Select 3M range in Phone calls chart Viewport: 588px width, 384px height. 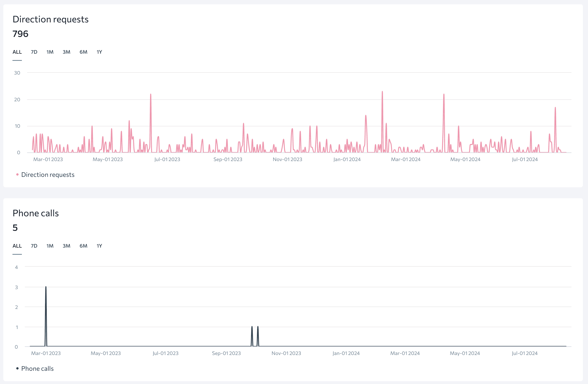(67, 246)
